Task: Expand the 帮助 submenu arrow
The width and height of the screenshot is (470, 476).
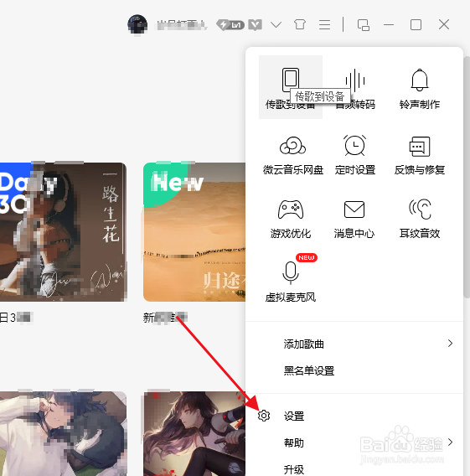Action: coord(450,442)
